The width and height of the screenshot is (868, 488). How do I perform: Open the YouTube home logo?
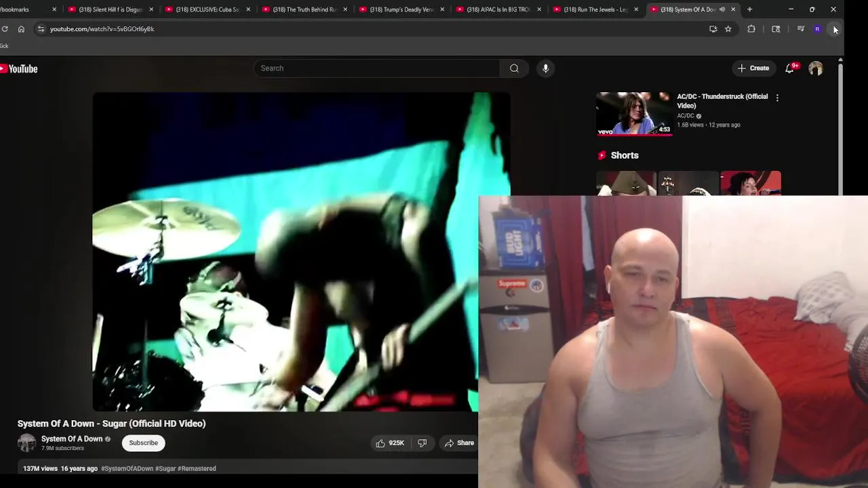tap(19, 68)
